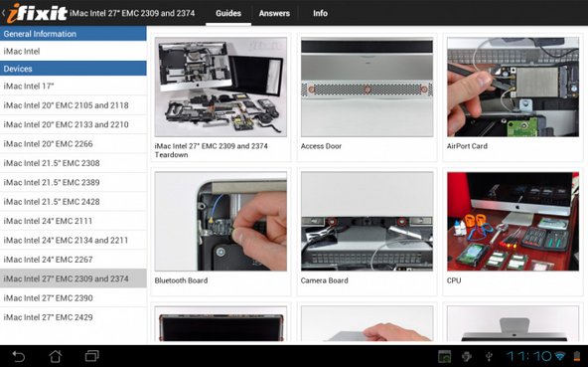Open the recent apps icon
The width and height of the screenshot is (588, 367).
pyautogui.click(x=91, y=356)
